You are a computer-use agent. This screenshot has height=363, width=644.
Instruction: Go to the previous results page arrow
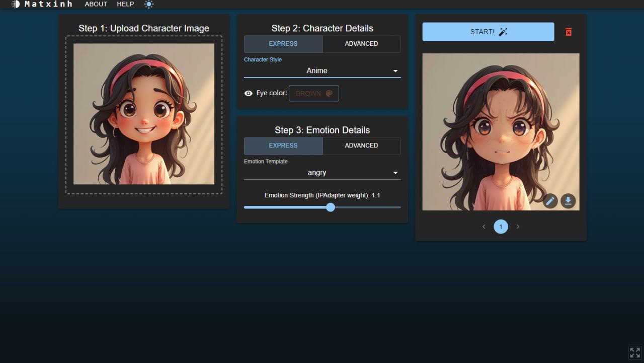[484, 227]
